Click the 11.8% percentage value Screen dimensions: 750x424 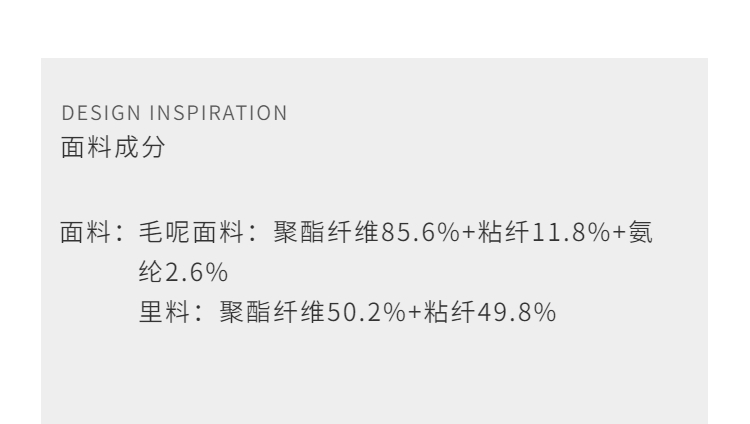(x=536, y=234)
